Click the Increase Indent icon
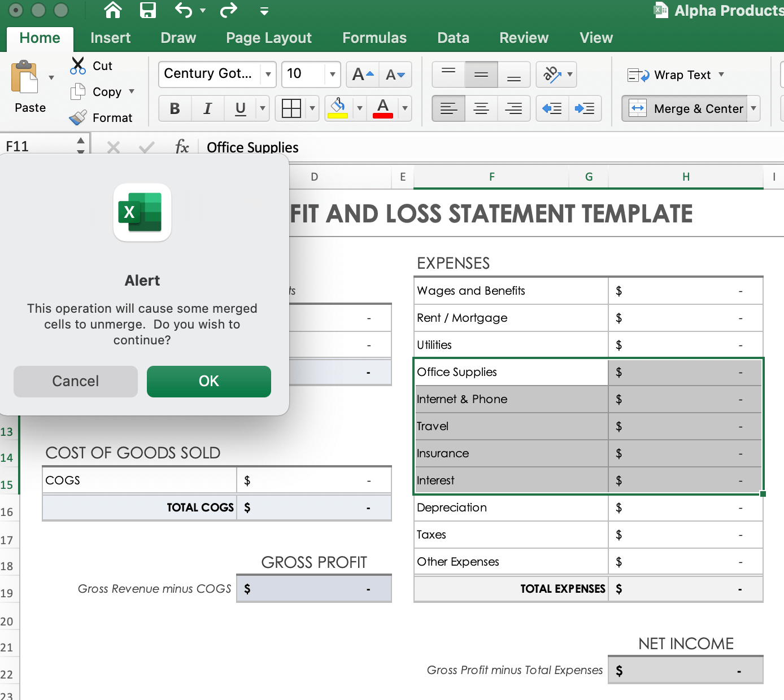Viewport: 784px width, 700px height. 585,108
